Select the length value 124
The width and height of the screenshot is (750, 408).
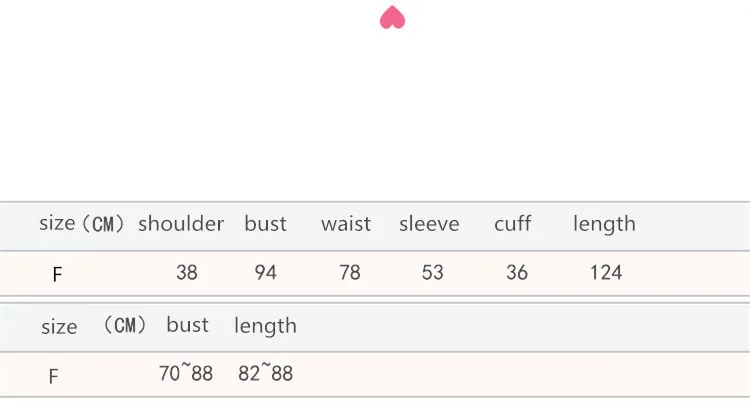pos(606,273)
